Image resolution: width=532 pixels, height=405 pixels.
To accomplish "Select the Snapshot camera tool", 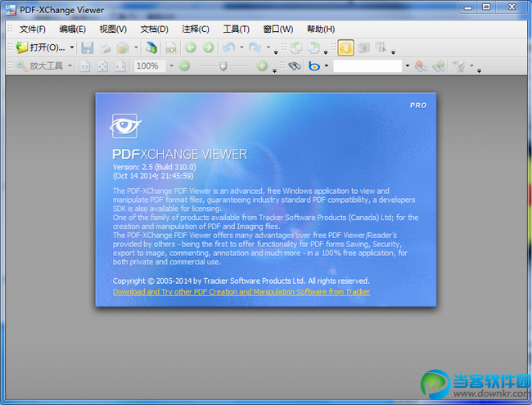I will 363,47.
